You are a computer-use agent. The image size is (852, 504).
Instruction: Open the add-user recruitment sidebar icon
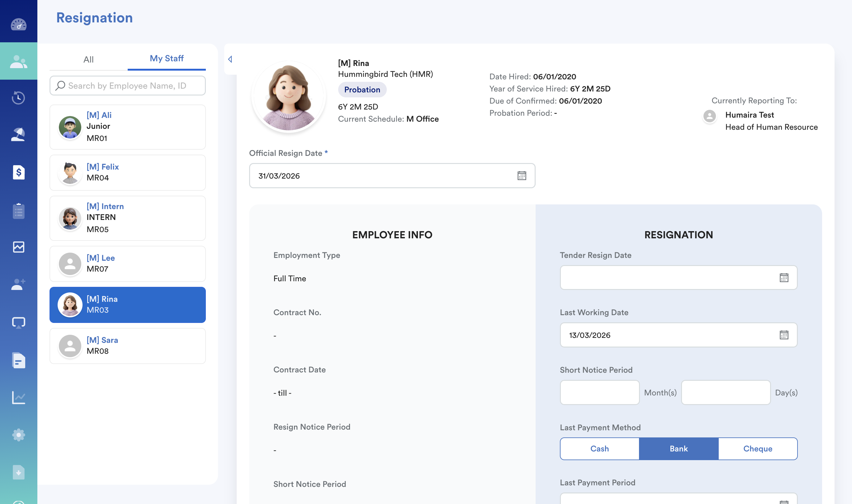tap(18, 284)
